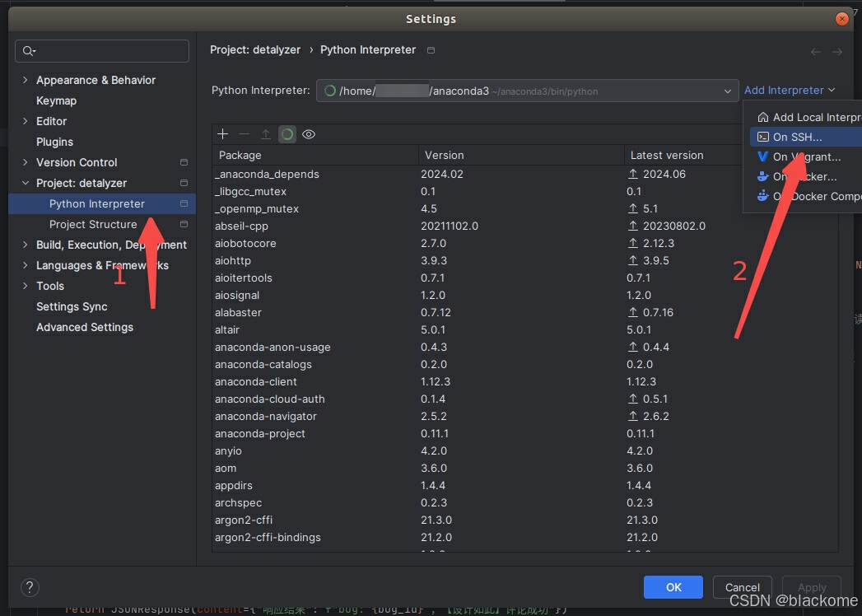Open Advanced Settings page
Image resolution: width=862 pixels, height=616 pixels.
click(x=85, y=327)
